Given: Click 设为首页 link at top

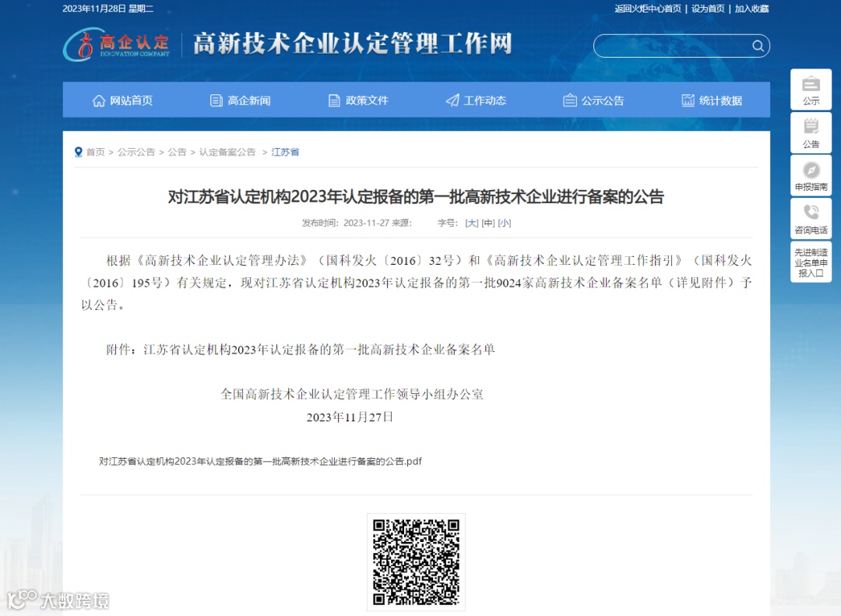Looking at the screenshot, I should (x=708, y=9).
